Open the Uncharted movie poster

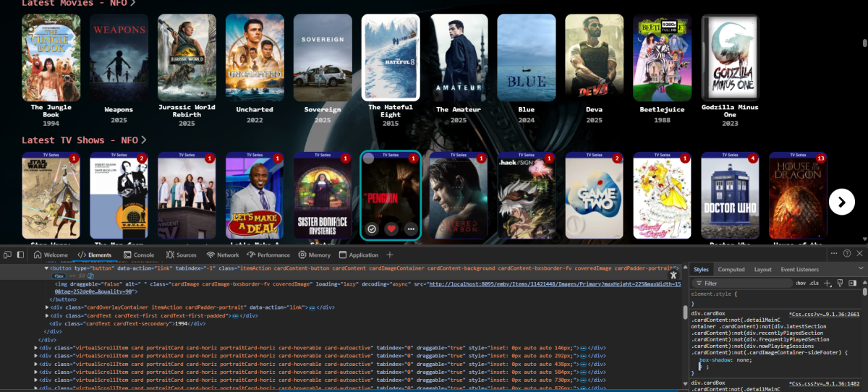[x=255, y=57]
